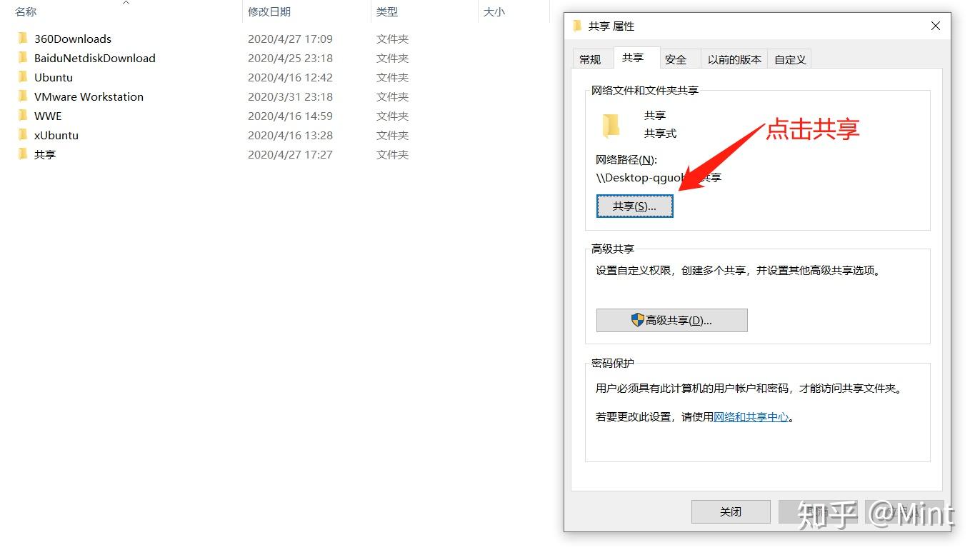The image size is (980, 555).
Task: Open 高级共享(D)... settings
Action: 671,320
